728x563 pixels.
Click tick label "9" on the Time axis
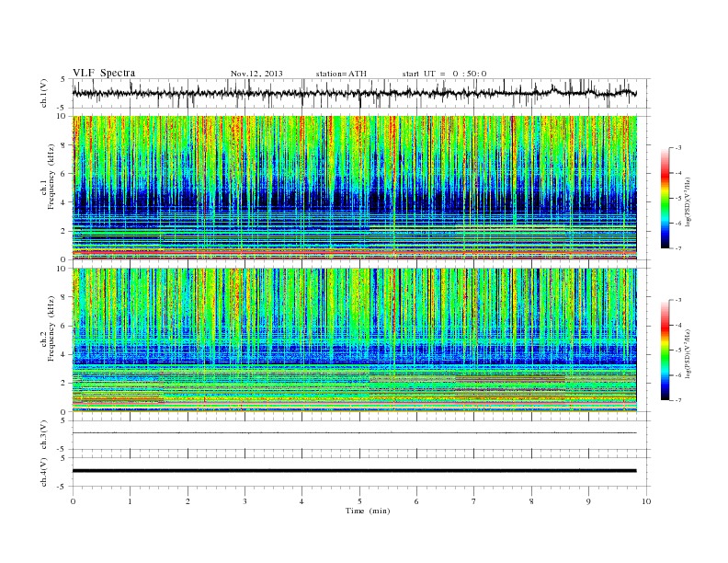[588, 501]
